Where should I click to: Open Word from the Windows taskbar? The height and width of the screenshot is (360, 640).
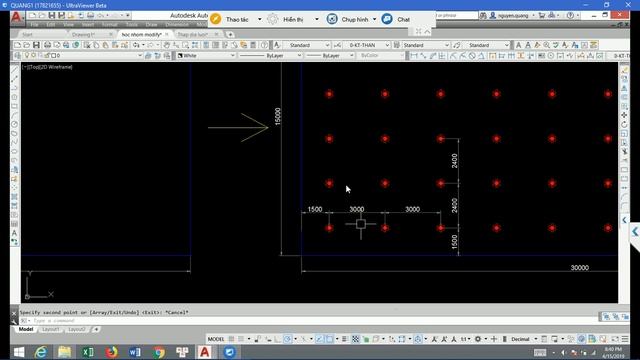coord(135,352)
